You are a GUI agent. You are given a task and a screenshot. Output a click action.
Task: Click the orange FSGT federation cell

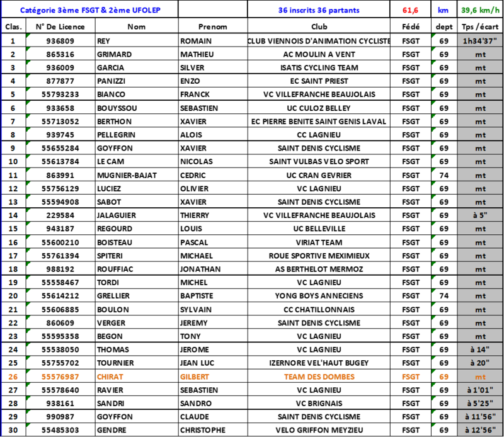pyautogui.click(x=411, y=377)
